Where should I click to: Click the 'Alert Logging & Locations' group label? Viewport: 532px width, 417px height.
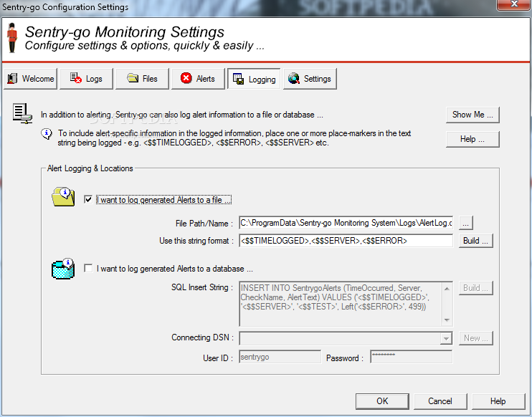(90, 168)
